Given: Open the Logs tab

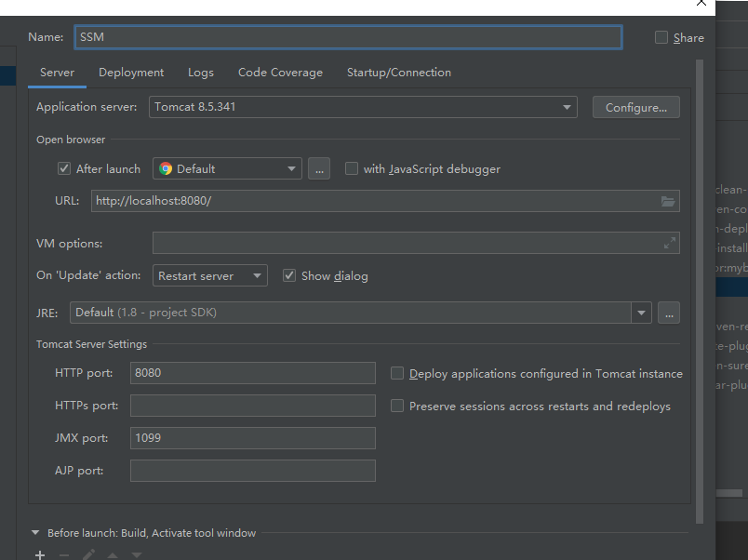Looking at the screenshot, I should tap(201, 73).
